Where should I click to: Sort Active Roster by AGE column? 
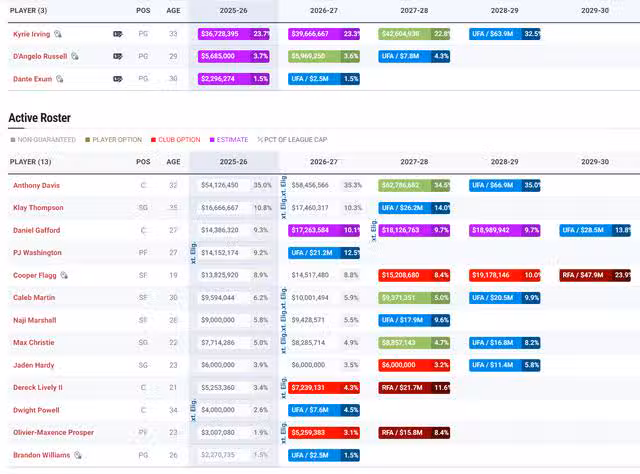pyautogui.click(x=173, y=162)
